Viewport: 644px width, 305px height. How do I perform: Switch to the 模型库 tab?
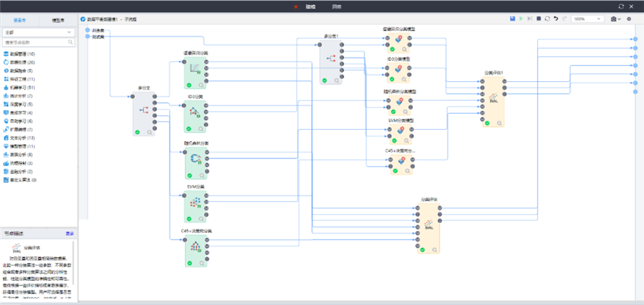coord(58,20)
